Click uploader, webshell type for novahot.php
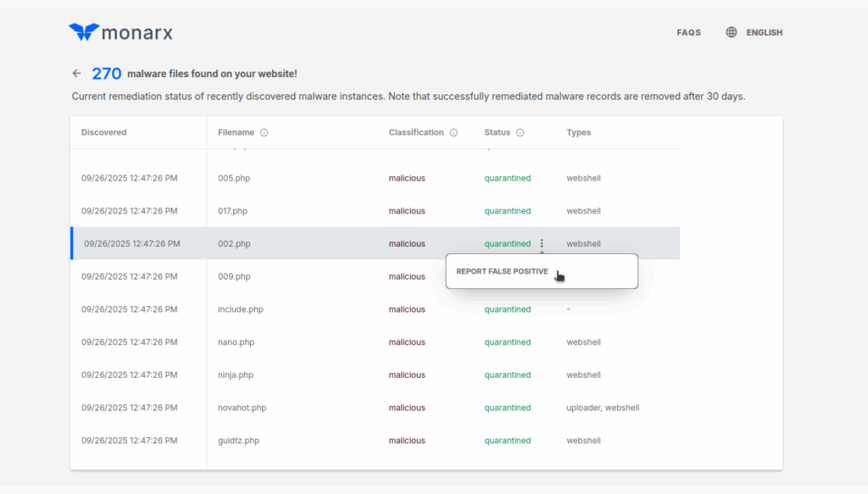Image resolution: width=868 pixels, height=494 pixels. (x=600, y=408)
